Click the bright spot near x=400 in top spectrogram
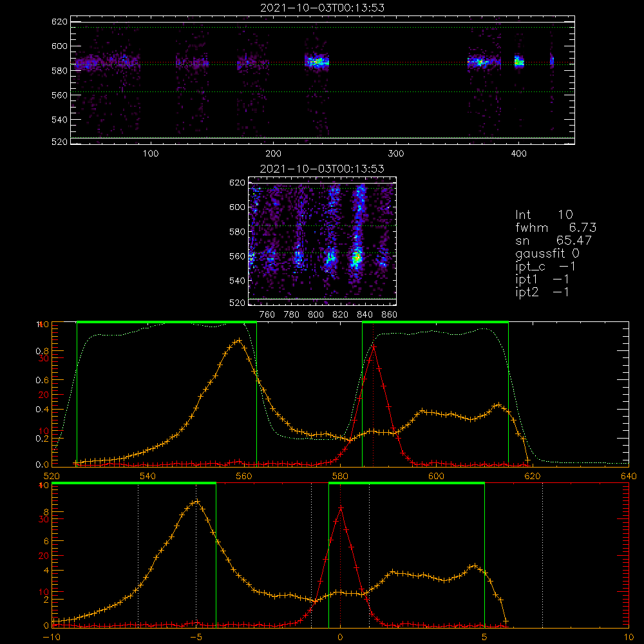Screen dimensions: 644x644 click(519, 62)
